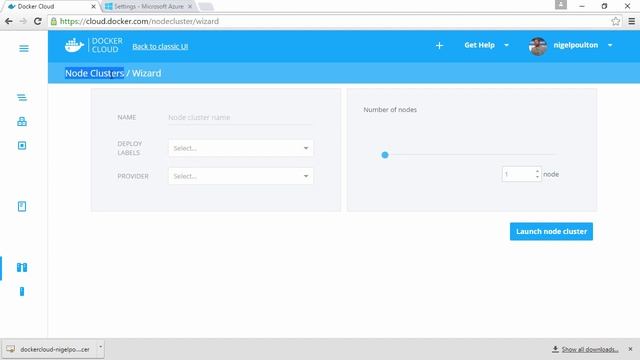Click the Number of nodes slider handle
The image size is (640, 360).
384,155
